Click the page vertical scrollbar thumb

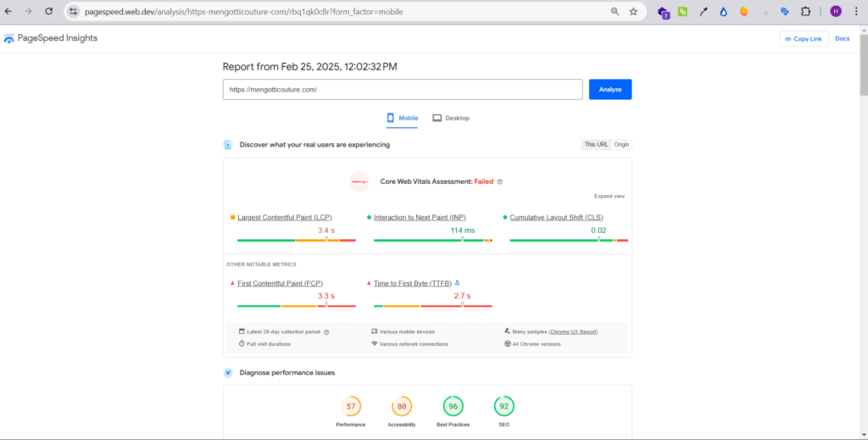tap(863, 64)
